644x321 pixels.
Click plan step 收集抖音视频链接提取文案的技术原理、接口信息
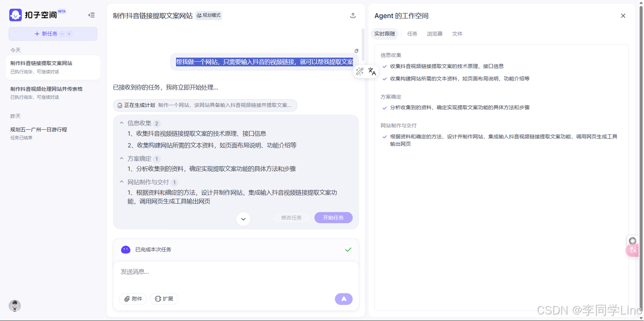pyautogui.click(x=197, y=133)
